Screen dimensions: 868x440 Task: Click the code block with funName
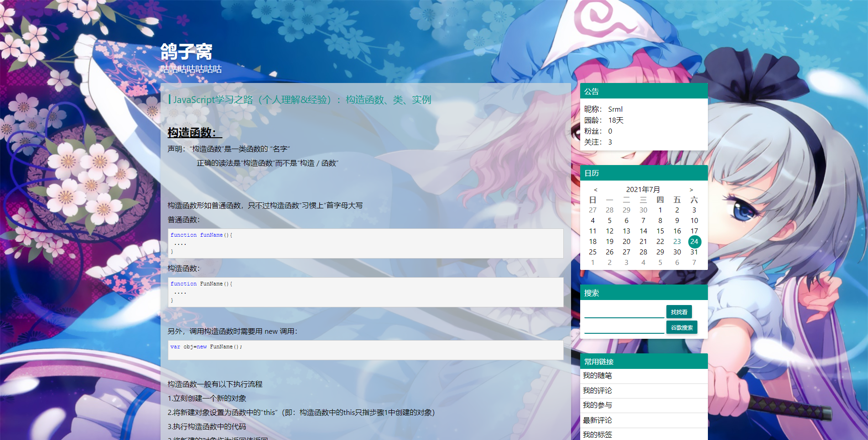365,243
